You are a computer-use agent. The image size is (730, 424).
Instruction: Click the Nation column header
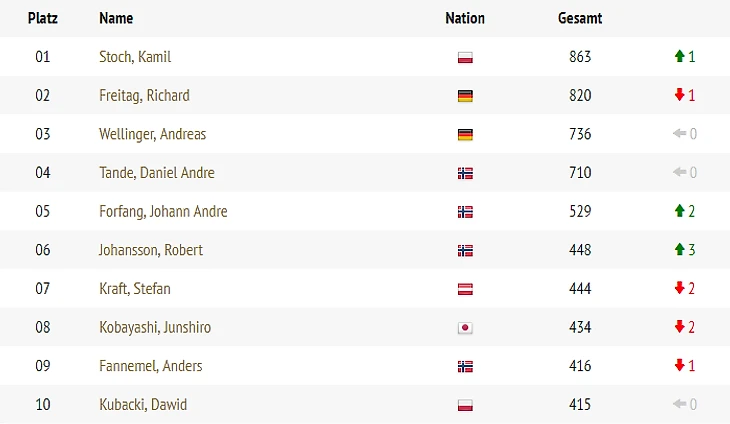[x=465, y=18]
